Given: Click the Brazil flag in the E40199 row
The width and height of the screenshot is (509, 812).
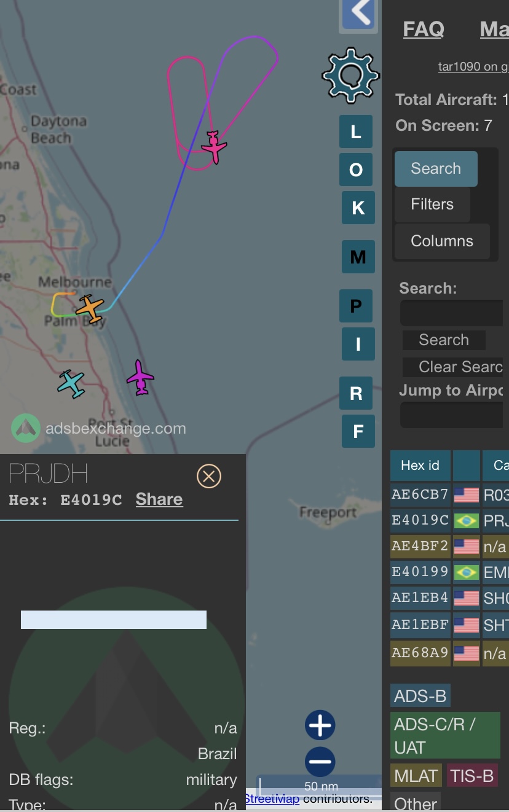Looking at the screenshot, I should pyautogui.click(x=466, y=572).
